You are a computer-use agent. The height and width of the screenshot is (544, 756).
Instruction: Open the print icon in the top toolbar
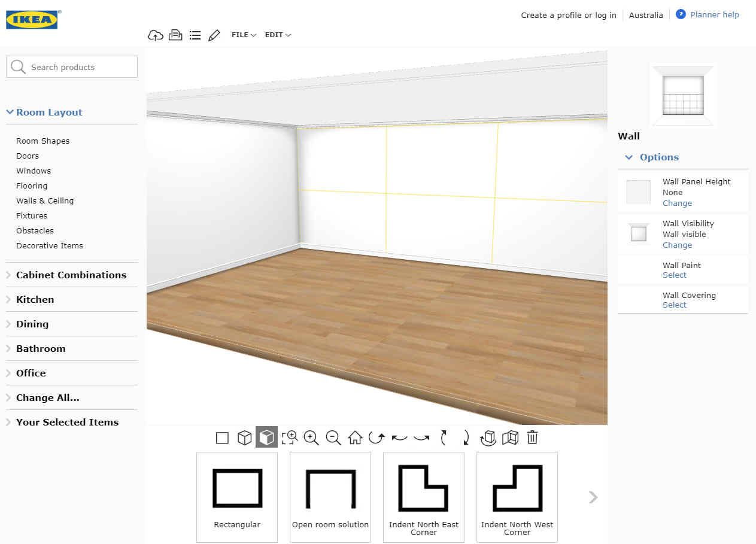(175, 35)
